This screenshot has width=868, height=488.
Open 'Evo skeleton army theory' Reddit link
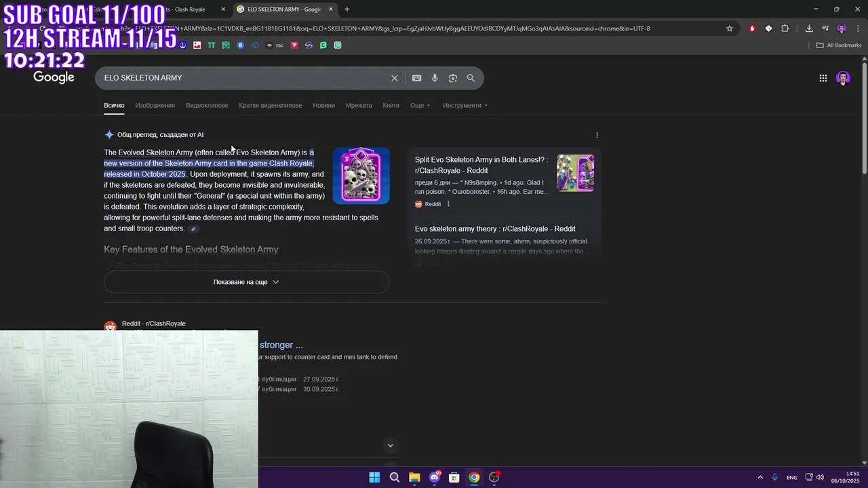(495, 229)
